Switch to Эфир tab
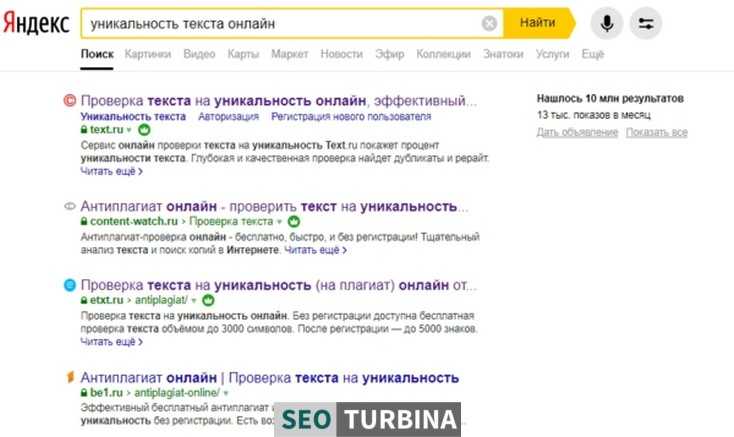Viewport: 734px width, 437px height. [389, 54]
